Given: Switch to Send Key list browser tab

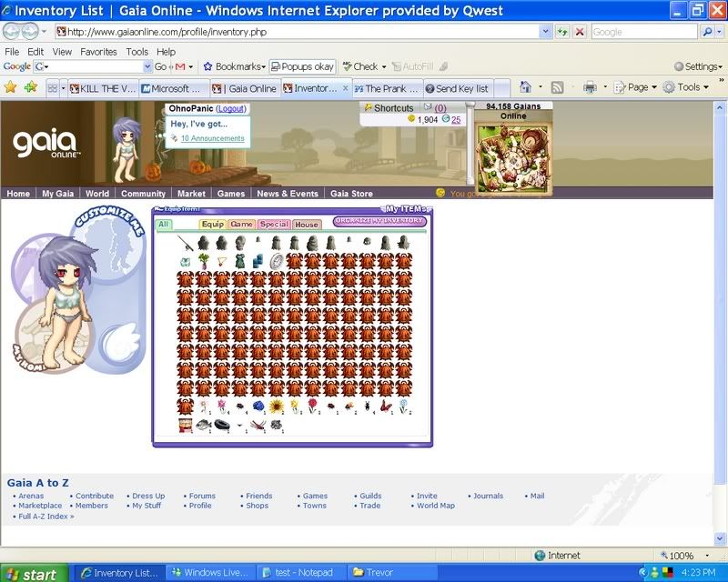Looking at the screenshot, I should tap(457, 88).
